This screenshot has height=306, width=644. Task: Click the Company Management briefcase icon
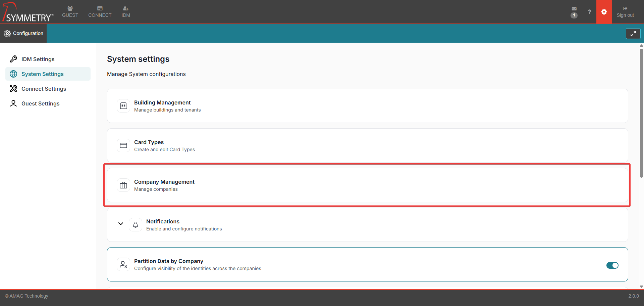(x=123, y=185)
